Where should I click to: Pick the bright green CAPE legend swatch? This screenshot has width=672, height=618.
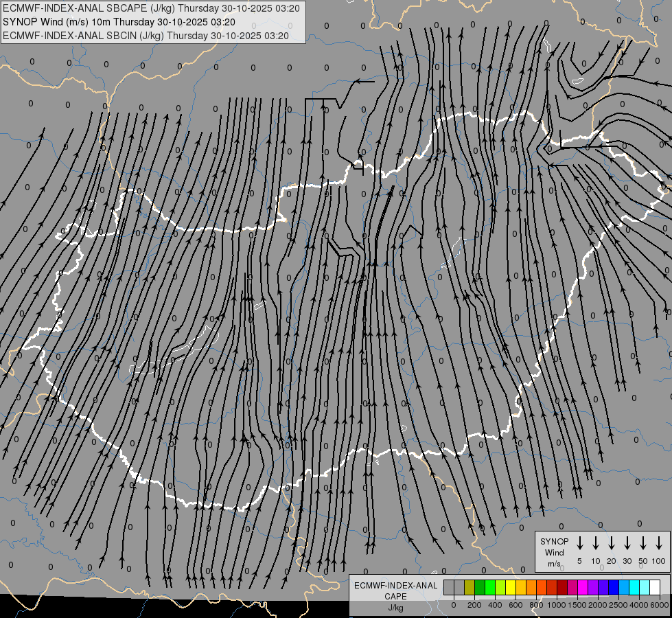pos(490,587)
